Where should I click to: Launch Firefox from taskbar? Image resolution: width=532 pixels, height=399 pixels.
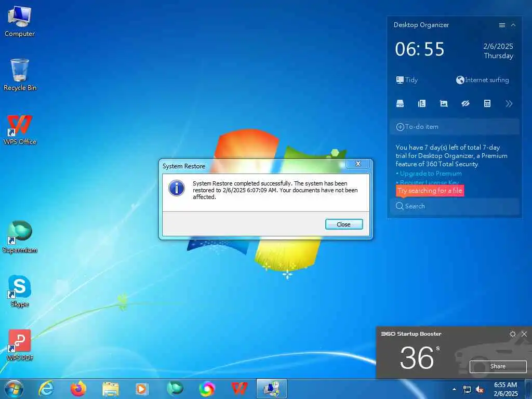78,389
